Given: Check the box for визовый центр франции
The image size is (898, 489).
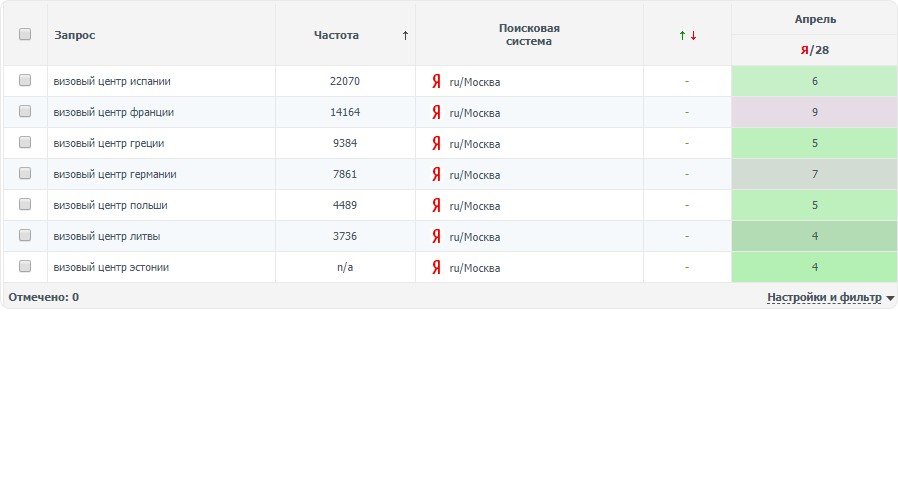Looking at the screenshot, I should [25, 111].
